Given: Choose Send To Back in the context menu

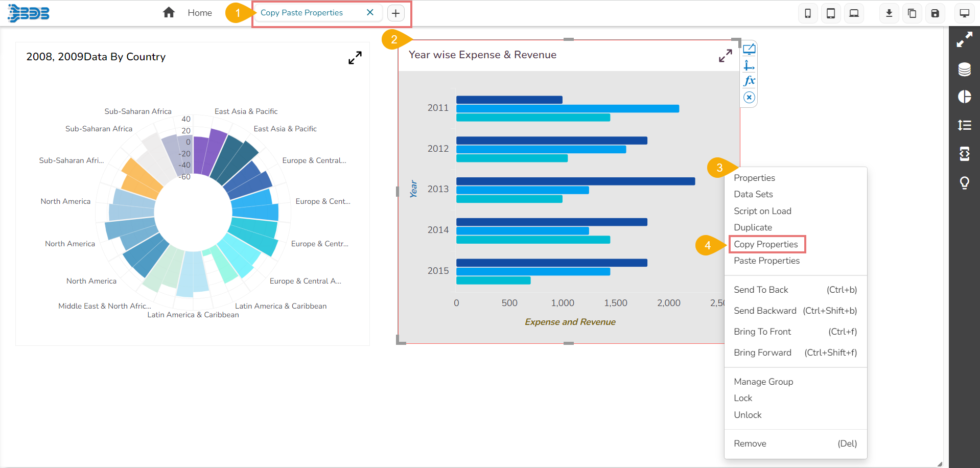Looking at the screenshot, I should tap(761, 290).
